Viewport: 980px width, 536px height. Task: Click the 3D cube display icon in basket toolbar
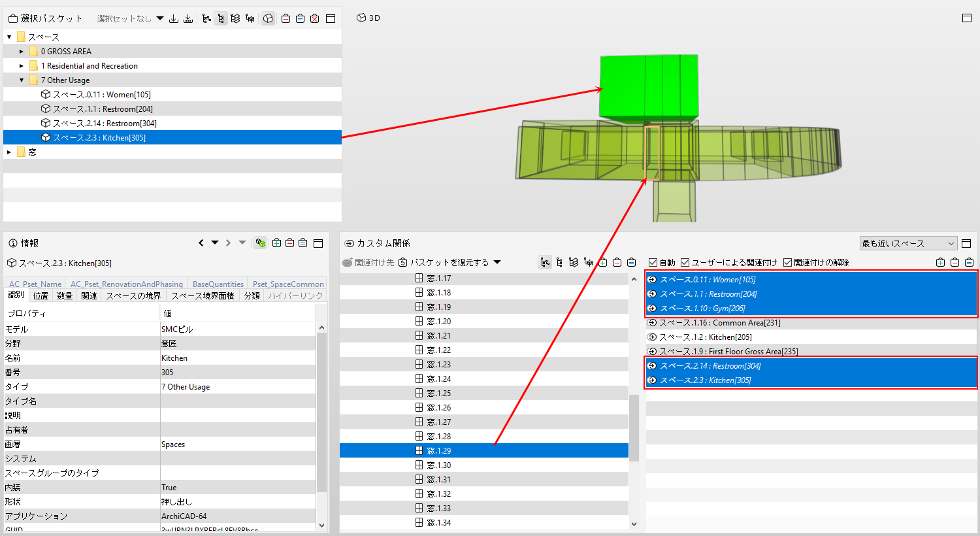point(268,18)
